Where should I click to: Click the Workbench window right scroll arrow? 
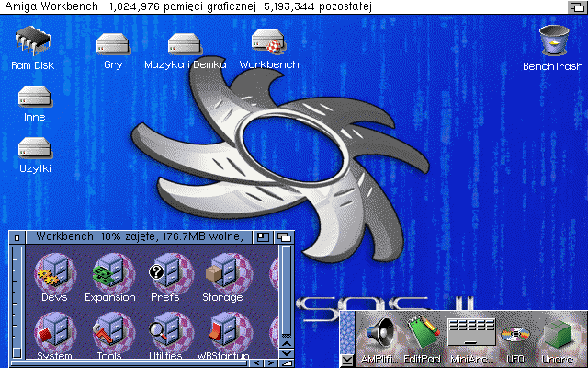(x=270, y=363)
